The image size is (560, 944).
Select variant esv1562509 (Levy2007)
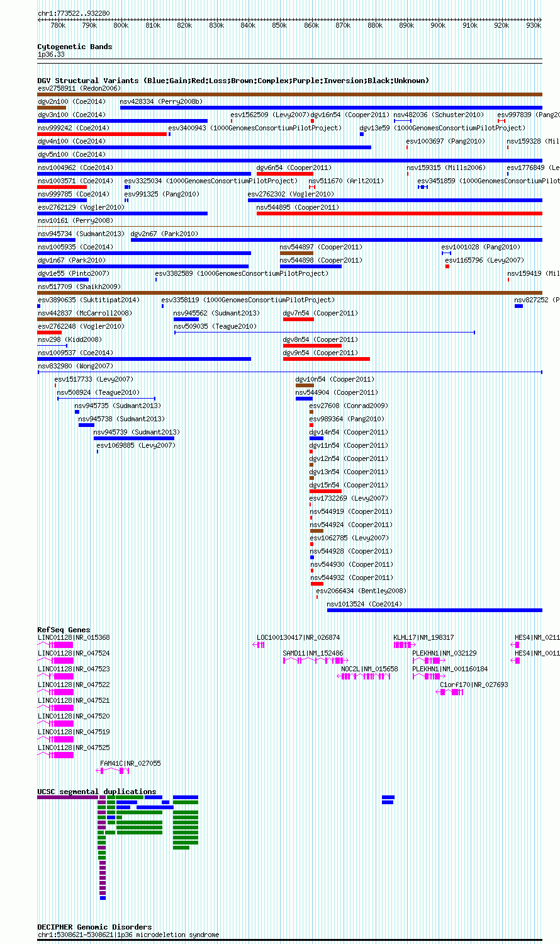pyautogui.click(x=270, y=115)
